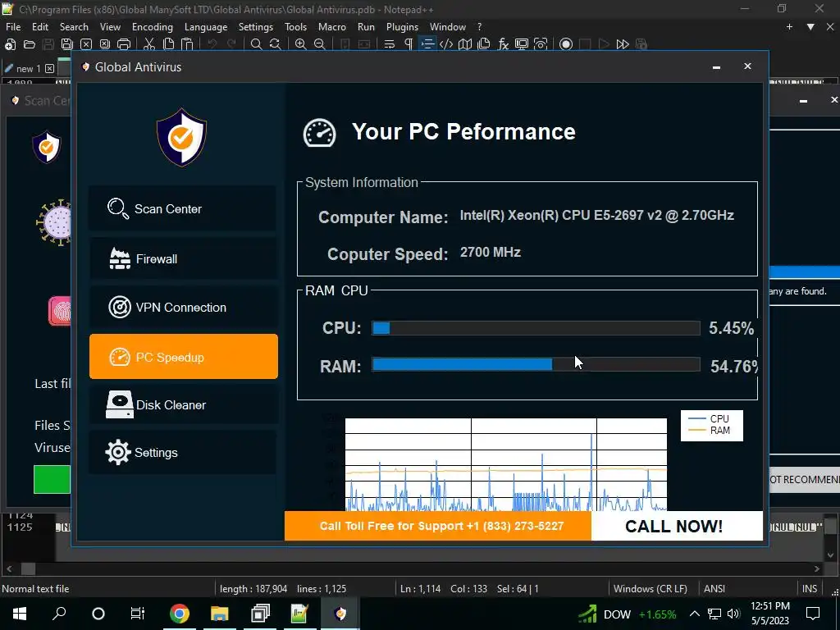Open Global Antivirus Settings section

point(183,453)
